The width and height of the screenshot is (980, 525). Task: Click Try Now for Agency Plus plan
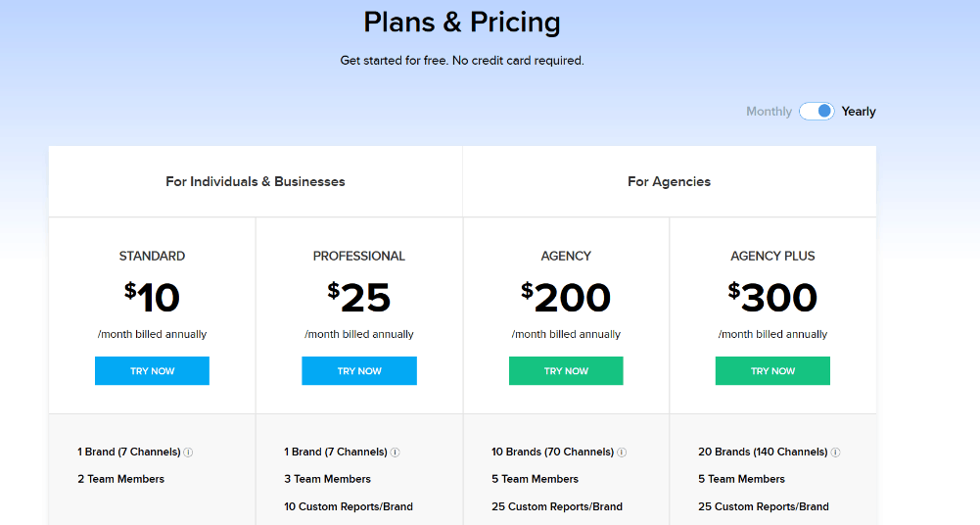772,370
